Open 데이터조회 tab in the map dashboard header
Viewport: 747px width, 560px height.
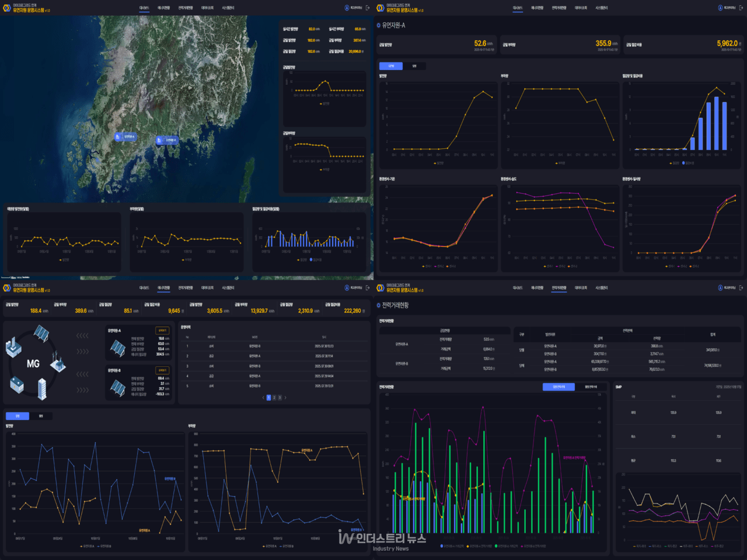click(x=207, y=8)
